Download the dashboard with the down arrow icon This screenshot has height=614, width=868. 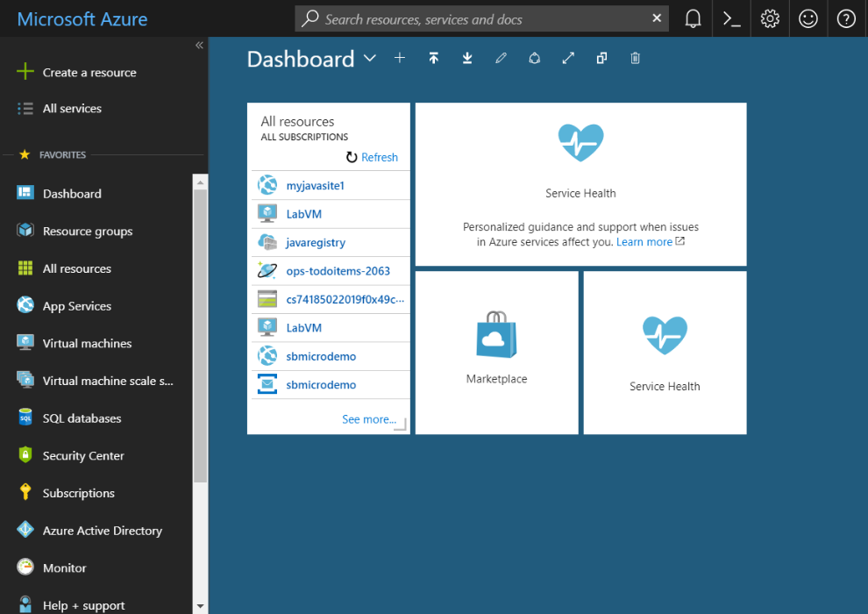click(x=467, y=58)
